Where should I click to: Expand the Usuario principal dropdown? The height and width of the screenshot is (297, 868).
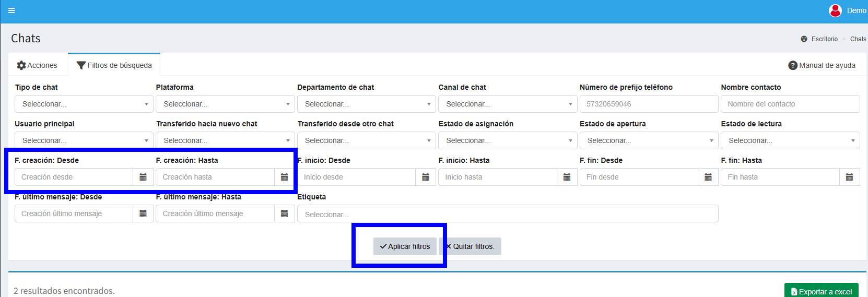coord(84,140)
